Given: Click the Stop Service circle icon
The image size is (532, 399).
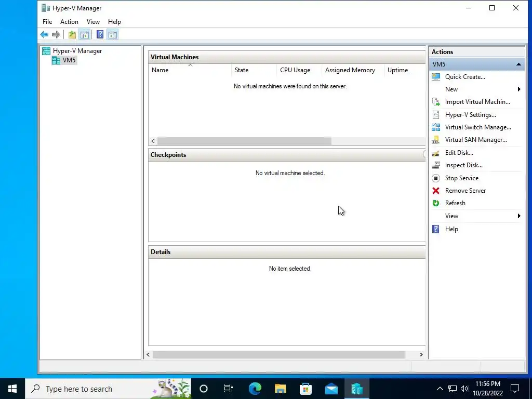Looking at the screenshot, I should (436, 178).
